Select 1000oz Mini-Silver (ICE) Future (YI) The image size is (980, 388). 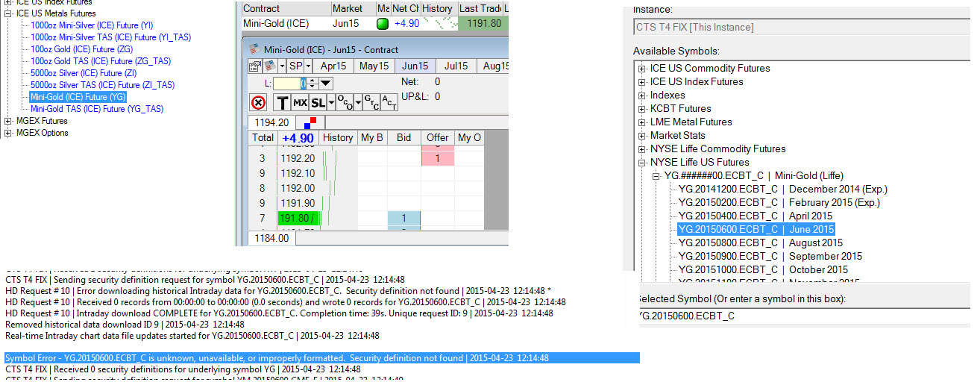(93, 25)
